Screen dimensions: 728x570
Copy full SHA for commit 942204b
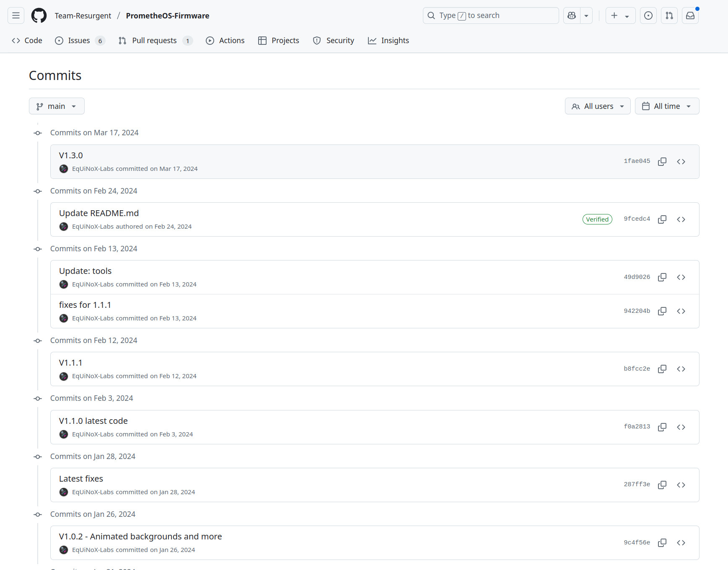pos(662,311)
